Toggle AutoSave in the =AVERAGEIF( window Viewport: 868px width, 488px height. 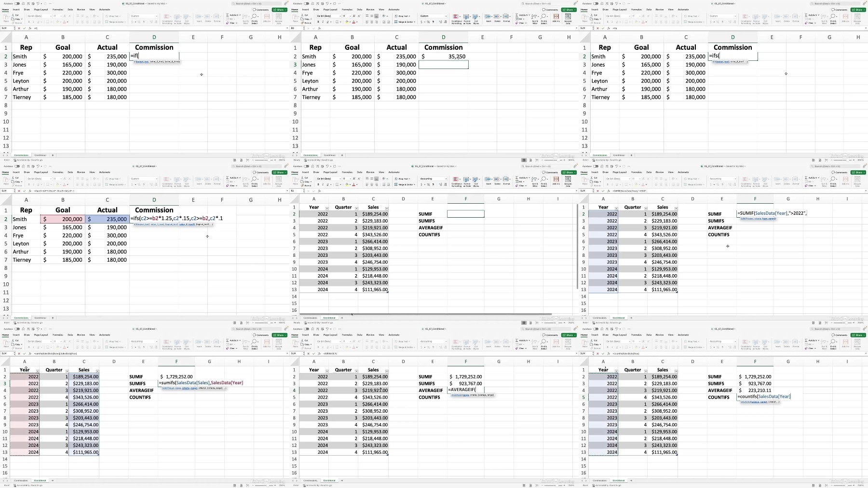pyautogui.click(x=306, y=329)
